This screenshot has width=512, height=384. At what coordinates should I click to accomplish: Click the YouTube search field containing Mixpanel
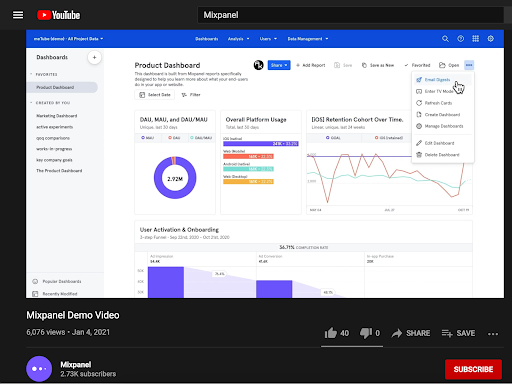350,15
